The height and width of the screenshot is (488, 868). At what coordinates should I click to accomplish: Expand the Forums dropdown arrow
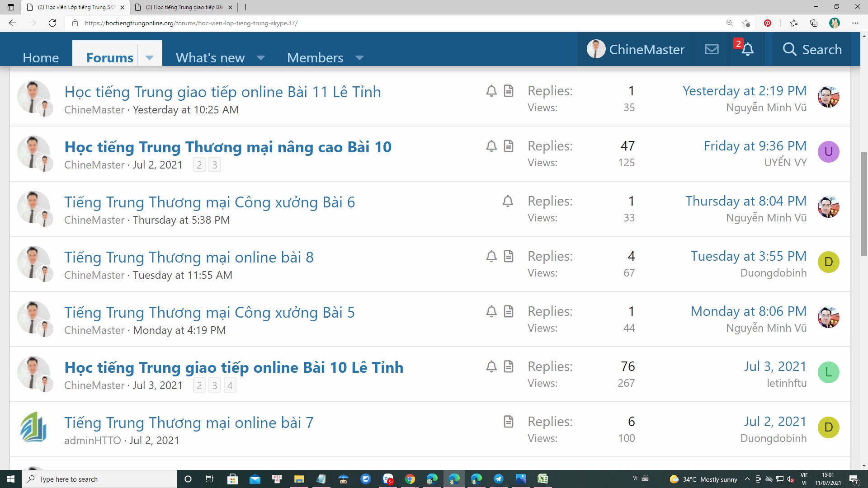tap(150, 58)
